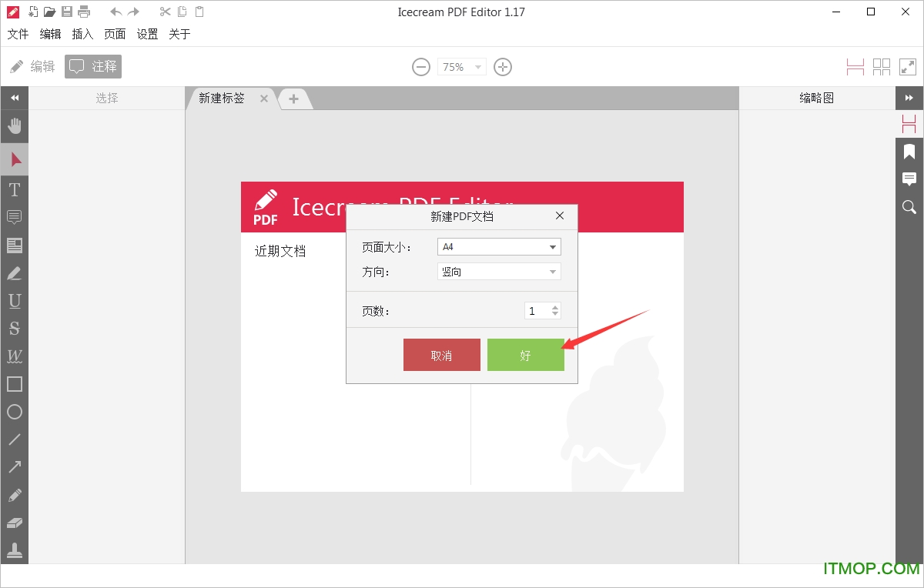This screenshot has height=588, width=924.
Task: Confirm new PDF by clicking 好
Action: [x=526, y=354]
